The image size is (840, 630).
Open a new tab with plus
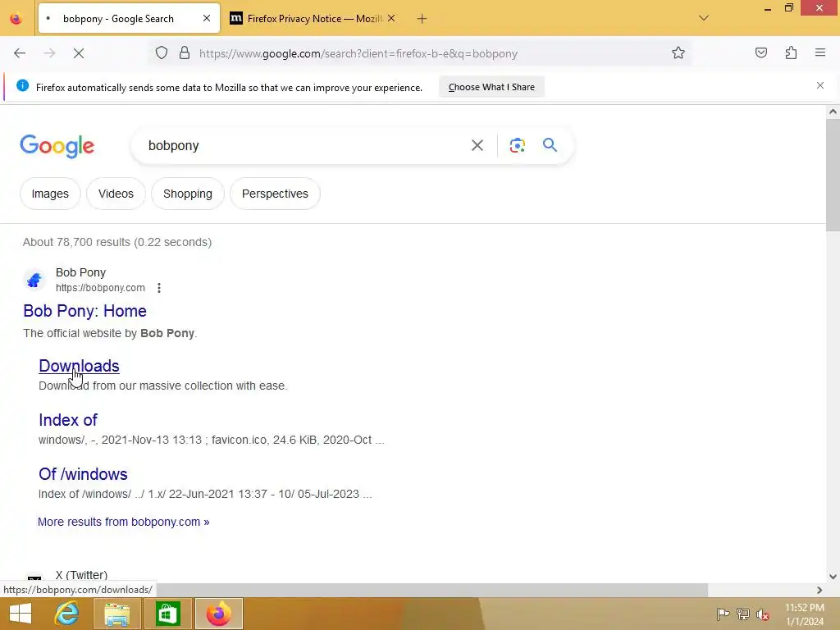[422, 19]
